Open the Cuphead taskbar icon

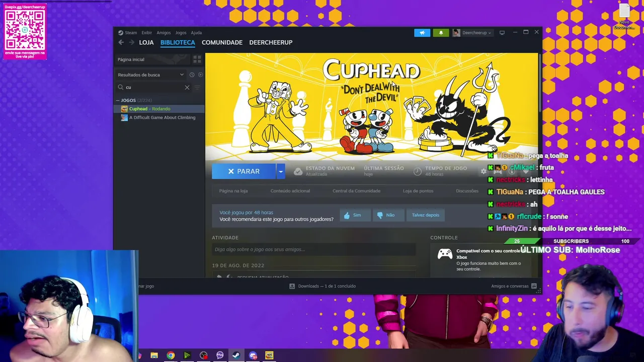[x=269, y=355]
